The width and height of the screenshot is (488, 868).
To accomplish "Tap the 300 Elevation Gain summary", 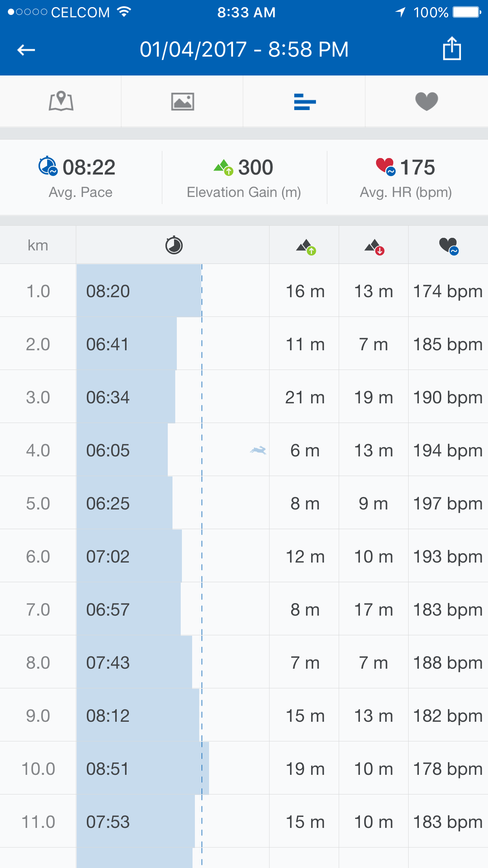I will 255,167.
